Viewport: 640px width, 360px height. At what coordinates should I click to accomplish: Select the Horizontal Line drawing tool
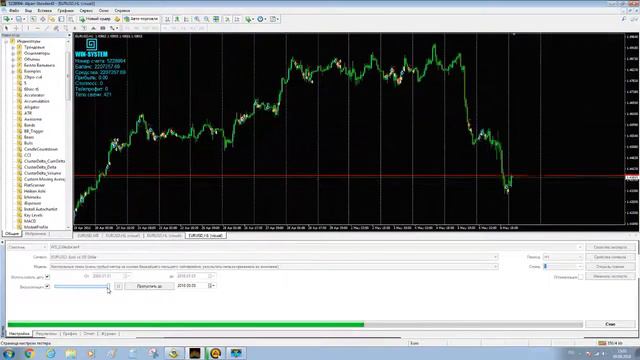pyautogui.click(x=38, y=28)
